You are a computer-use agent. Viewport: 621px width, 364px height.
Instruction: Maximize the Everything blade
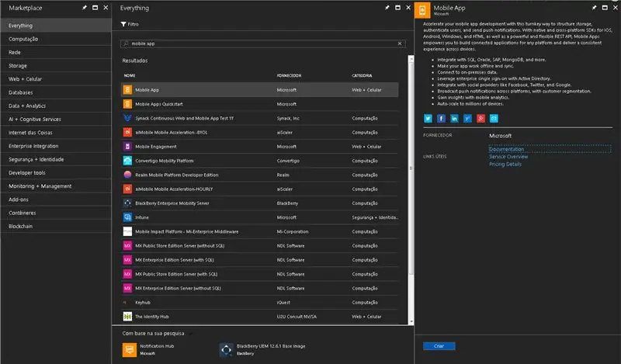397,8
